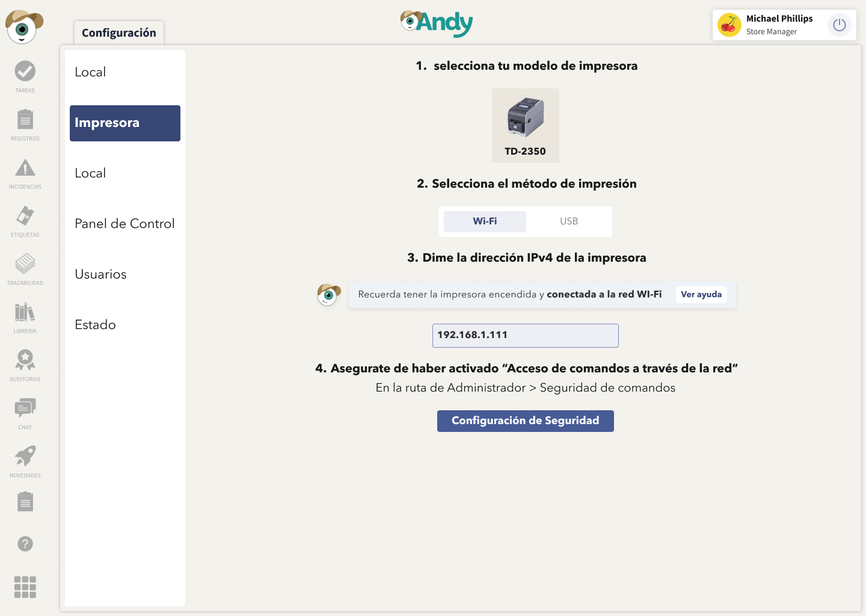The width and height of the screenshot is (866, 616).
Task: Click the Andy mascot logo in sidebar corner
Action: tap(24, 26)
